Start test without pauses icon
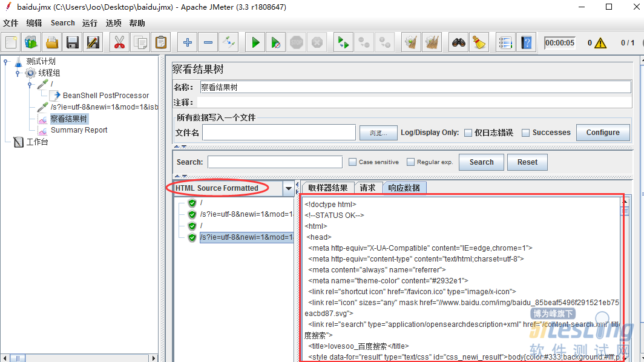Screen dimensions: 644x362 coord(276,42)
